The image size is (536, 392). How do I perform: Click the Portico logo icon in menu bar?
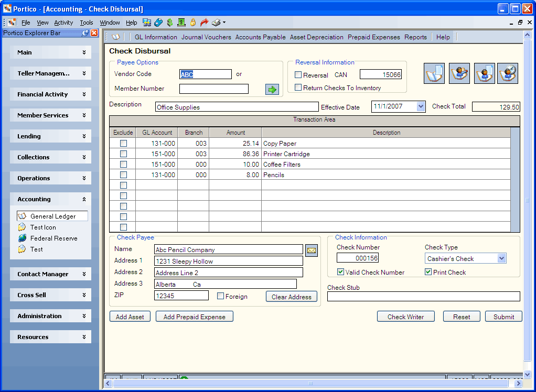tap(12, 23)
